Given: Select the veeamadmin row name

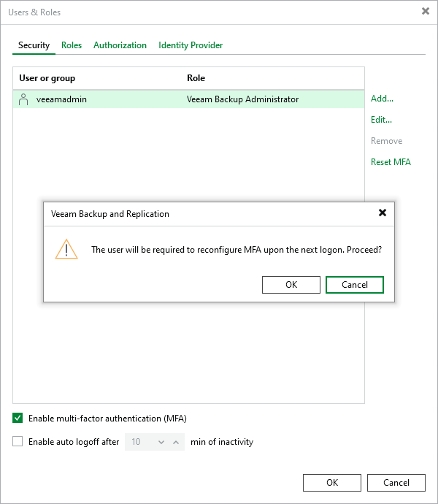Looking at the screenshot, I should tap(61, 99).
